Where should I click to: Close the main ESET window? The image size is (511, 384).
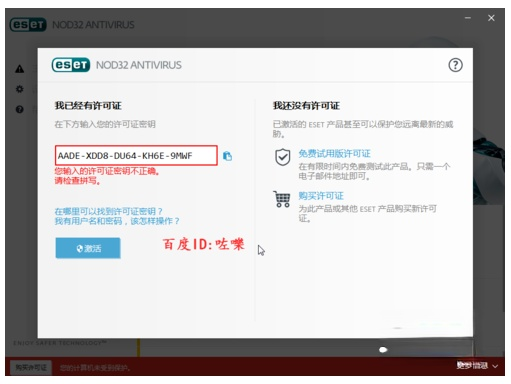[x=491, y=18]
